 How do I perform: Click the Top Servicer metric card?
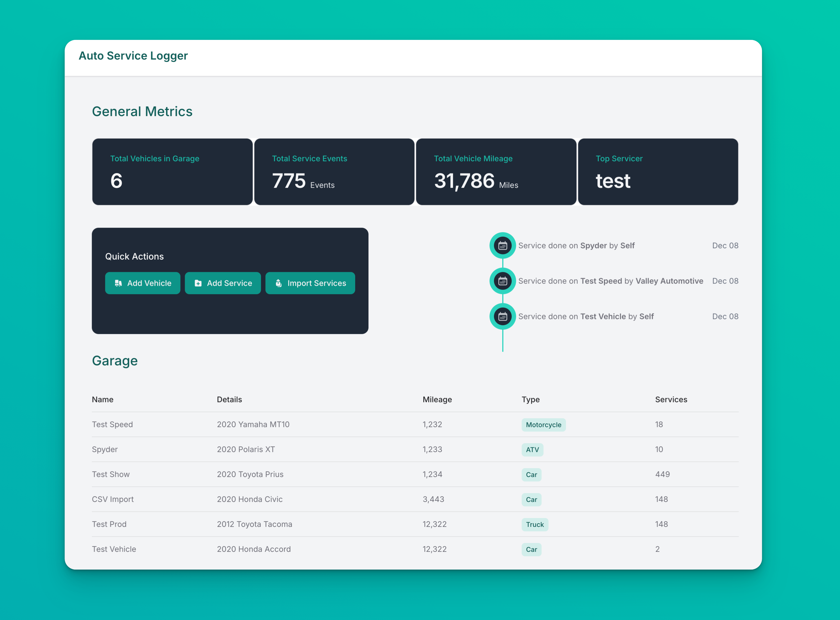tap(658, 172)
